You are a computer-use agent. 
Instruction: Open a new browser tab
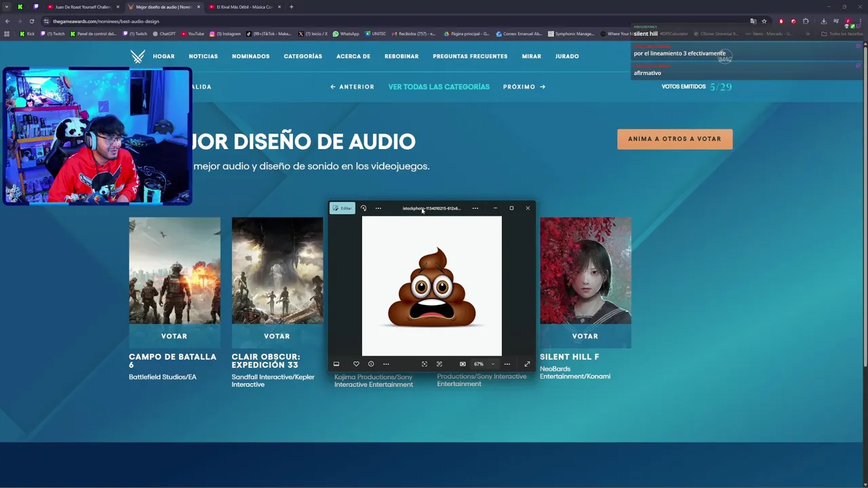292,7
